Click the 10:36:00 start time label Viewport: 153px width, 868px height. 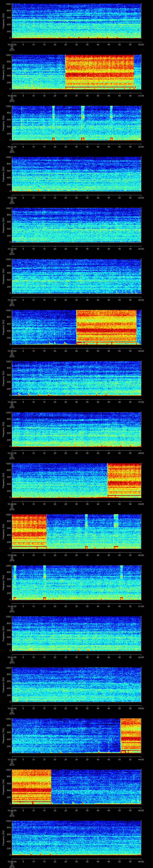pyautogui.click(x=12, y=402)
